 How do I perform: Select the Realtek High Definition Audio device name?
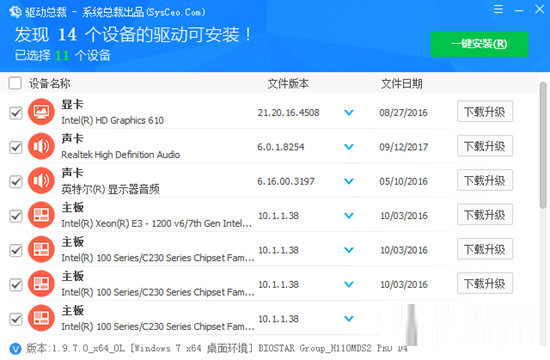120,155
